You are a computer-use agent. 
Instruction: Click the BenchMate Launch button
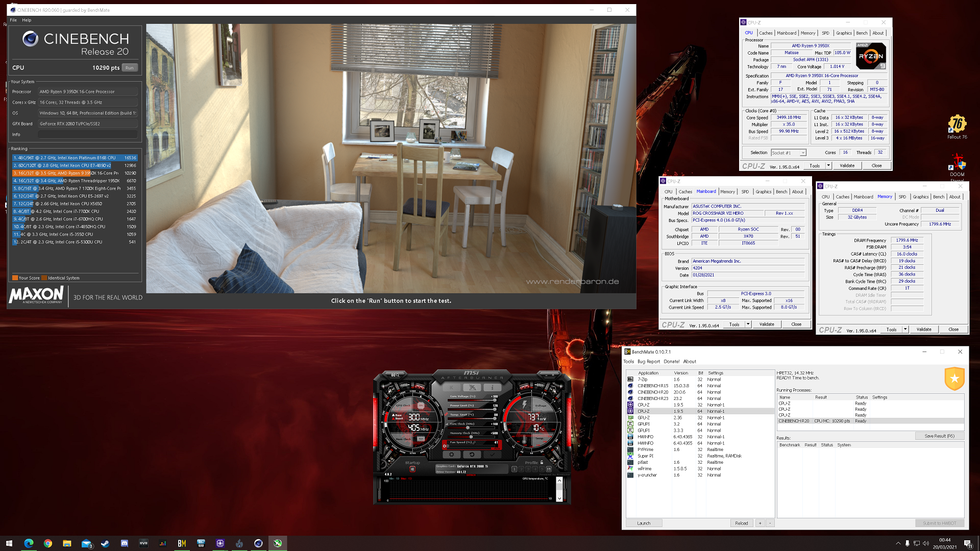tap(644, 523)
